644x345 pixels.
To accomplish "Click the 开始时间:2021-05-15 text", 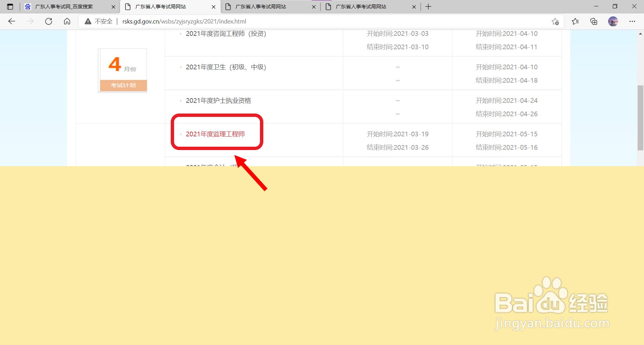I will (x=506, y=134).
